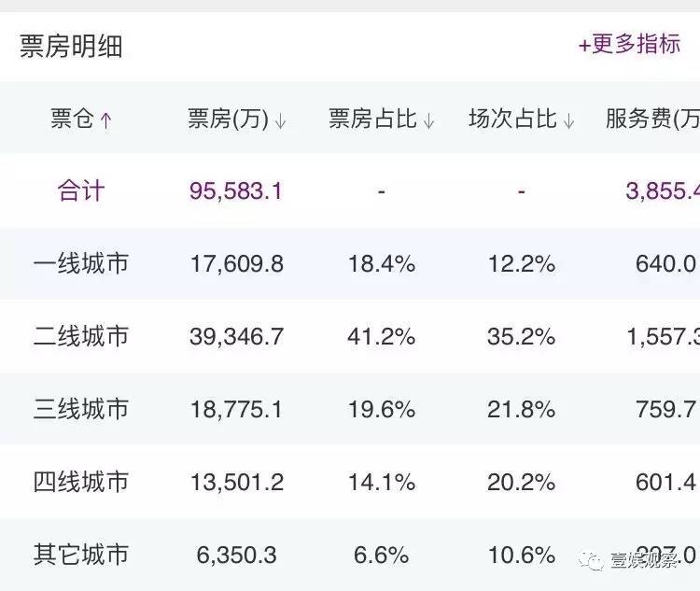The width and height of the screenshot is (700, 591).
Task: Click the 票仓 column header text
Action: click(73, 120)
